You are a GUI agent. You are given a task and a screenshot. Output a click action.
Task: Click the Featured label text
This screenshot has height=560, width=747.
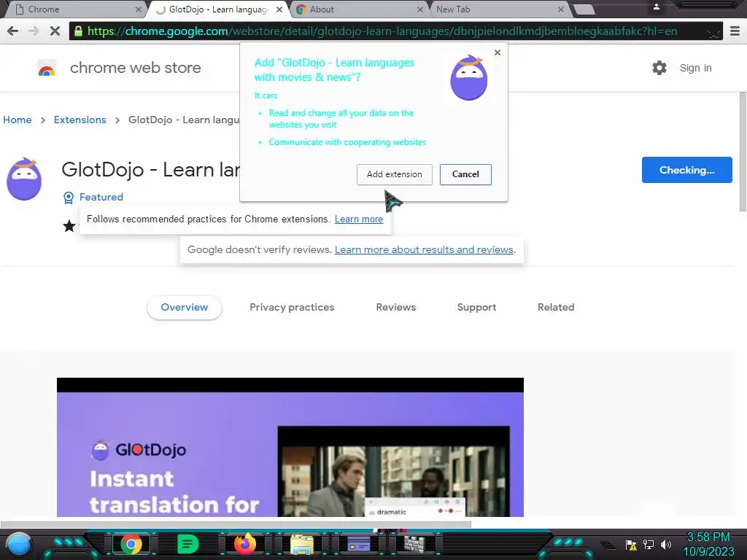101,197
